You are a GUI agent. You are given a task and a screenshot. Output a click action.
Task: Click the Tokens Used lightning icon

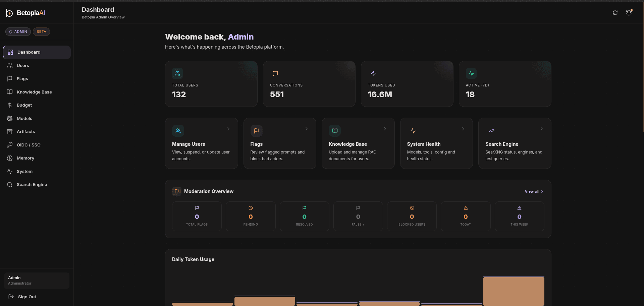(373, 73)
